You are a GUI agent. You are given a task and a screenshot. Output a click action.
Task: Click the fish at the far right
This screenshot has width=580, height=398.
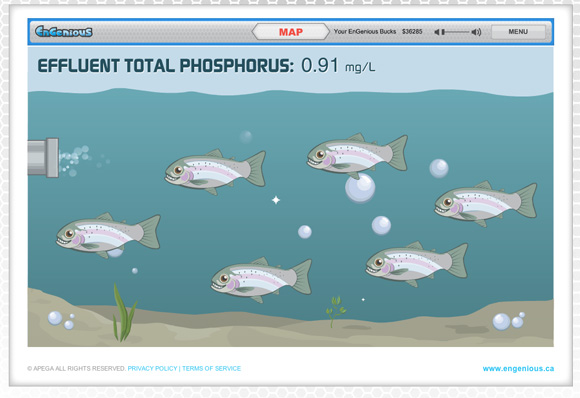click(486, 203)
